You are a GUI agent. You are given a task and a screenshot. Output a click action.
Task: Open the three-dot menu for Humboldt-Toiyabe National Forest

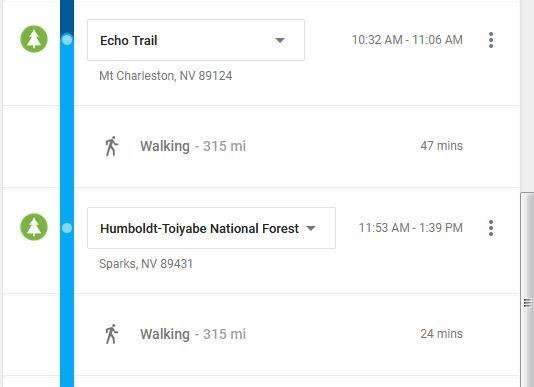[x=491, y=228]
